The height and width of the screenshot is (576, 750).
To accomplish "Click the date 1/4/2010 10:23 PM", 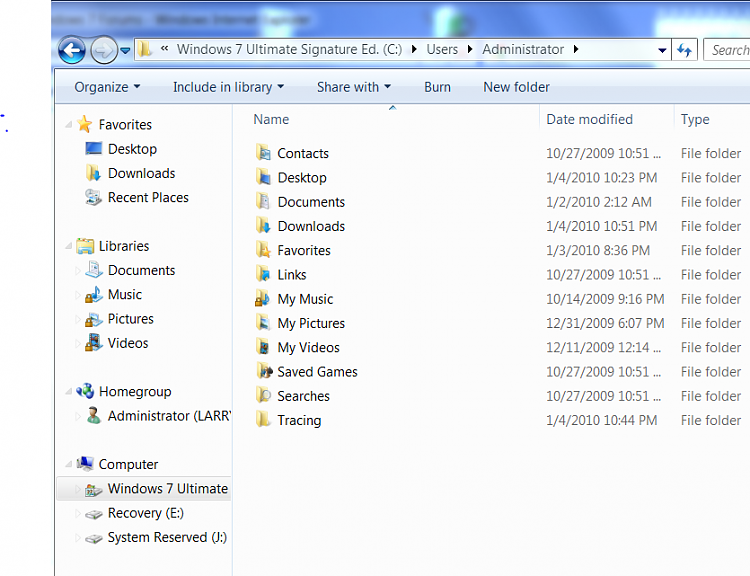I will [601, 177].
